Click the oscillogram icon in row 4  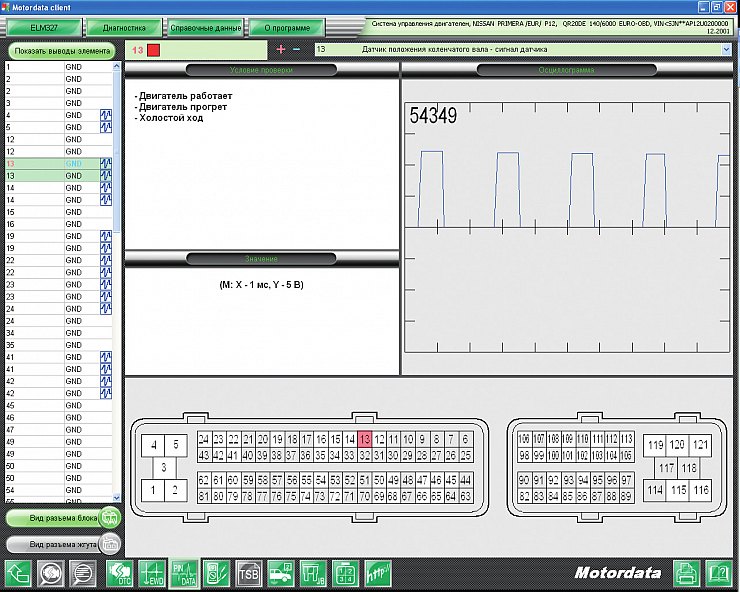106,115
